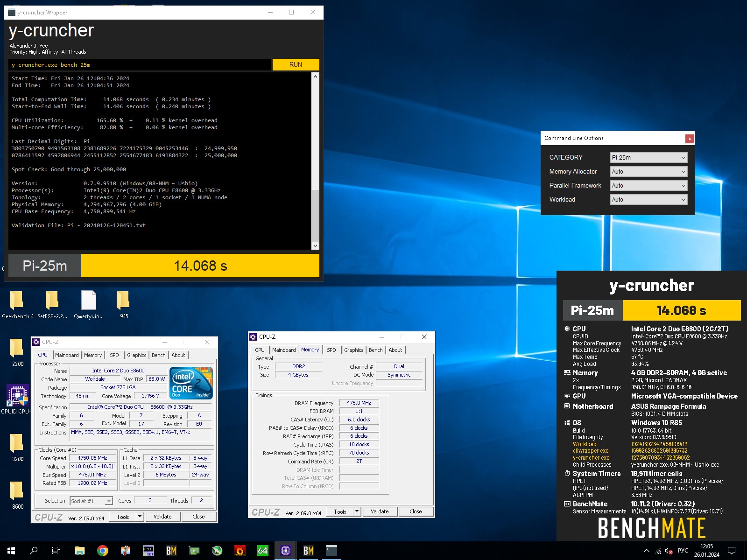747x560 pixels.
Task: Switch to the terminal icon on taskbar
Action: (331, 551)
